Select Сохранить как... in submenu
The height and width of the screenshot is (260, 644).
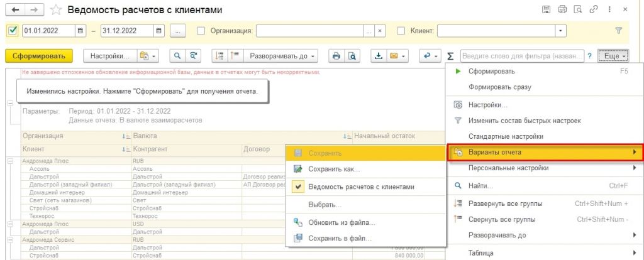(365, 169)
